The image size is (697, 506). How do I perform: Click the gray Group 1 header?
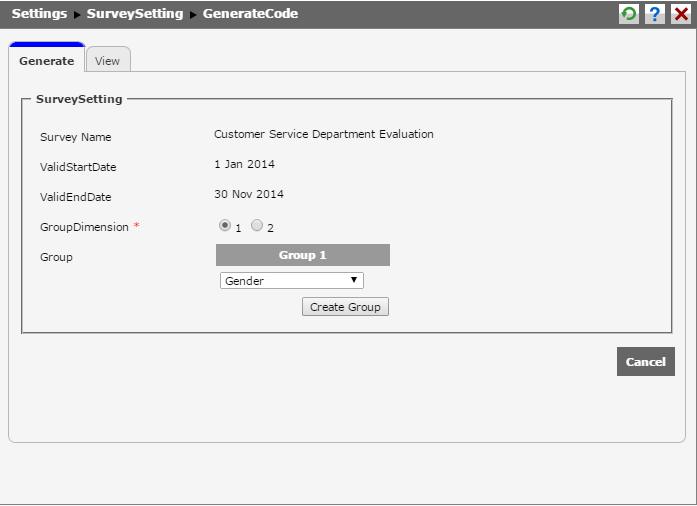[x=302, y=255]
